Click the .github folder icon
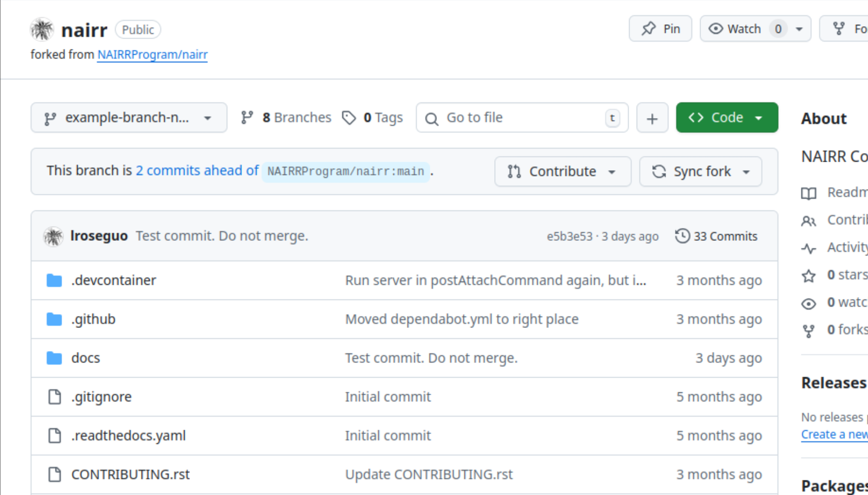Image resolution: width=868 pixels, height=495 pixels. [54, 319]
